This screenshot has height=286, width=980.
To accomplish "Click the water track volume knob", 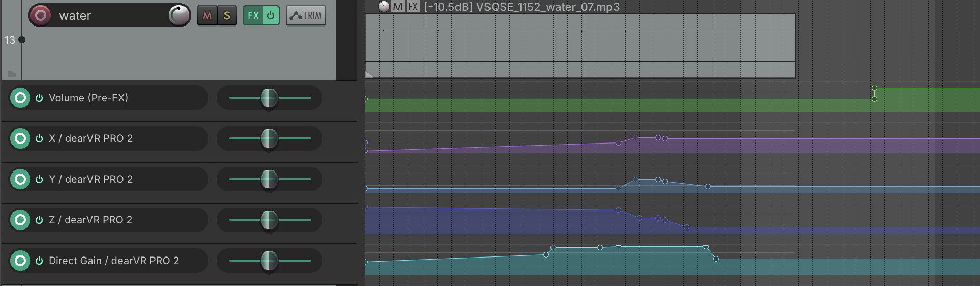I will [x=179, y=15].
